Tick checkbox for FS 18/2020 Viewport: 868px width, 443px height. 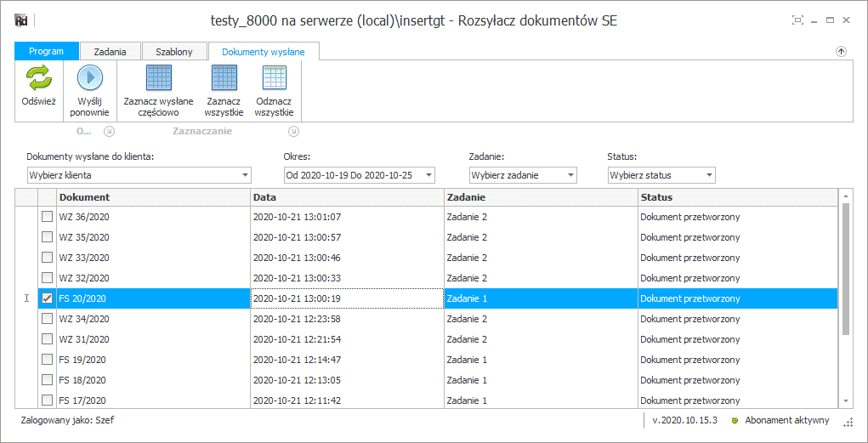(48, 380)
